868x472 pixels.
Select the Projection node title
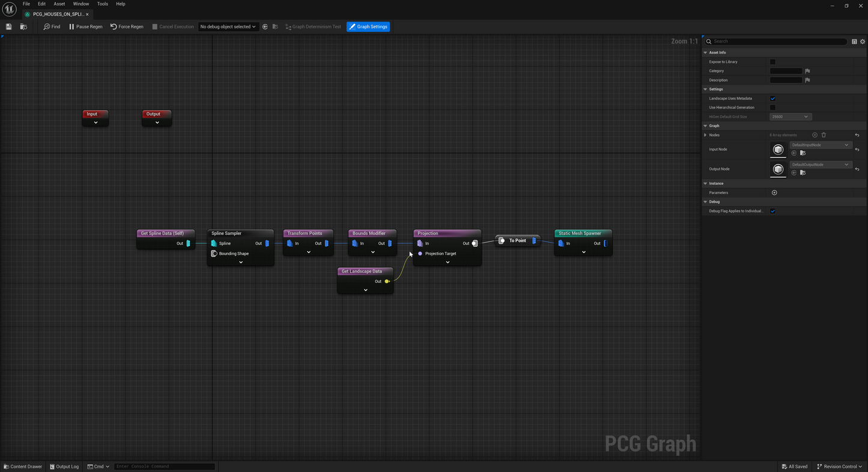pos(428,233)
